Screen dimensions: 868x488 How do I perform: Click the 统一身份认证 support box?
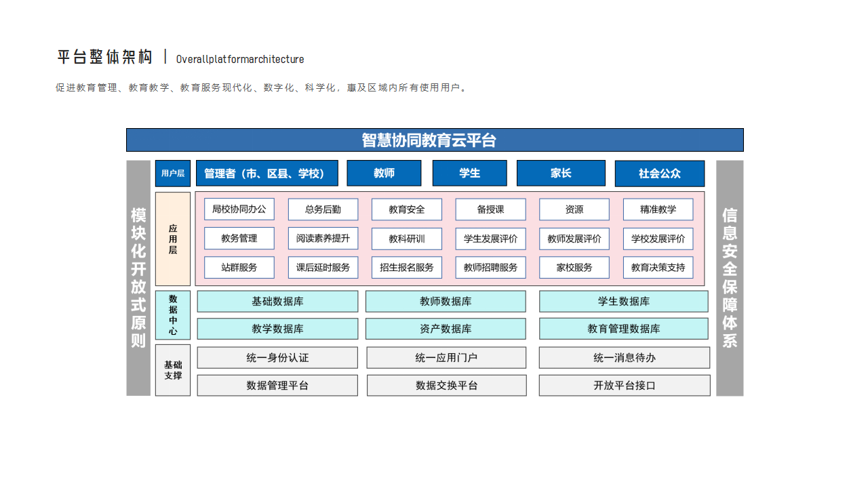coord(277,358)
